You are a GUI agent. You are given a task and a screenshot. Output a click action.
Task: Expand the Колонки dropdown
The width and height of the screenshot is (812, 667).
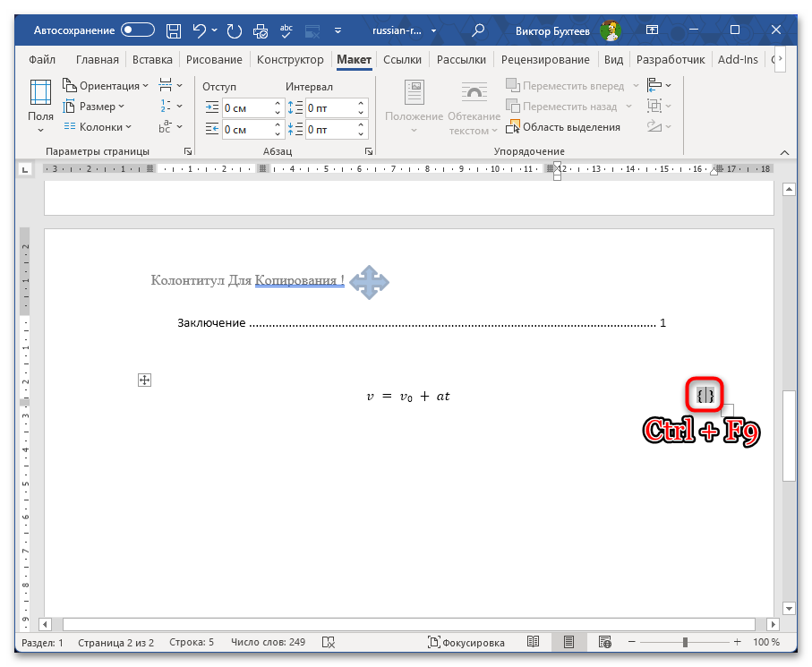pos(98,127)
